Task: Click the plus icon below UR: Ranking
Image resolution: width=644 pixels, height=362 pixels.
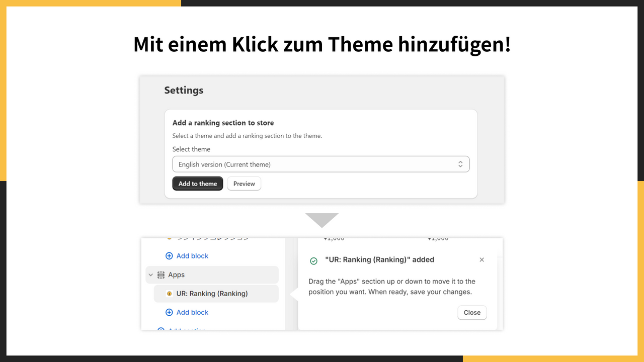Action: pyautogui.click(x=169, y=312)
